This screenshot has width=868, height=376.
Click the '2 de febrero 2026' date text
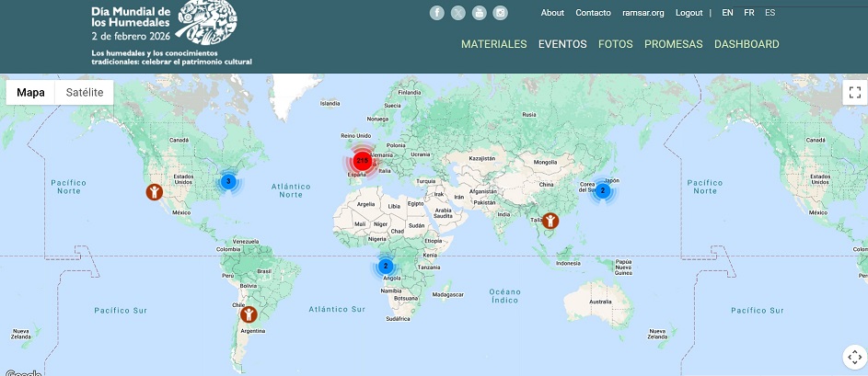(132, 37)
